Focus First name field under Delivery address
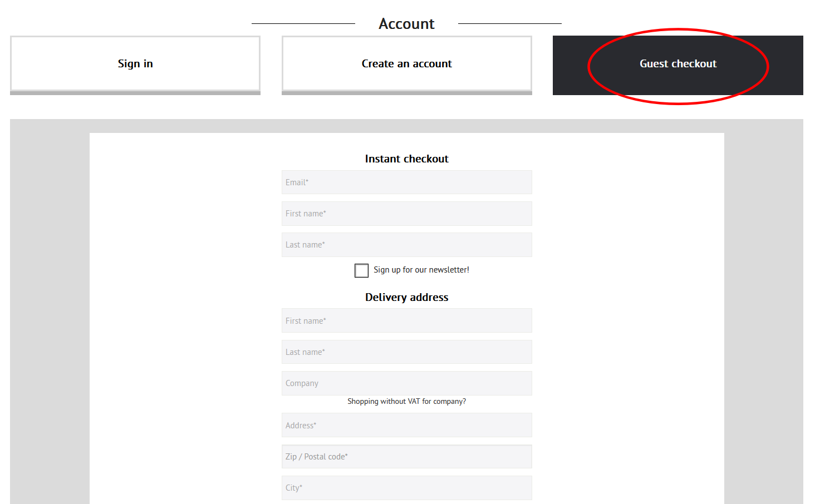The width and height of the screenshot is (815, 504). point(406,321)
